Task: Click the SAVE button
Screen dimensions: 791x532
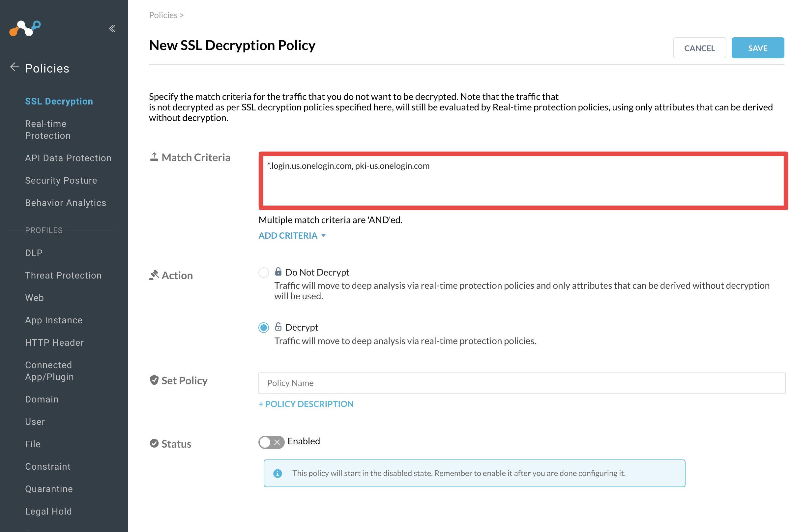Action: click(758, 48)
